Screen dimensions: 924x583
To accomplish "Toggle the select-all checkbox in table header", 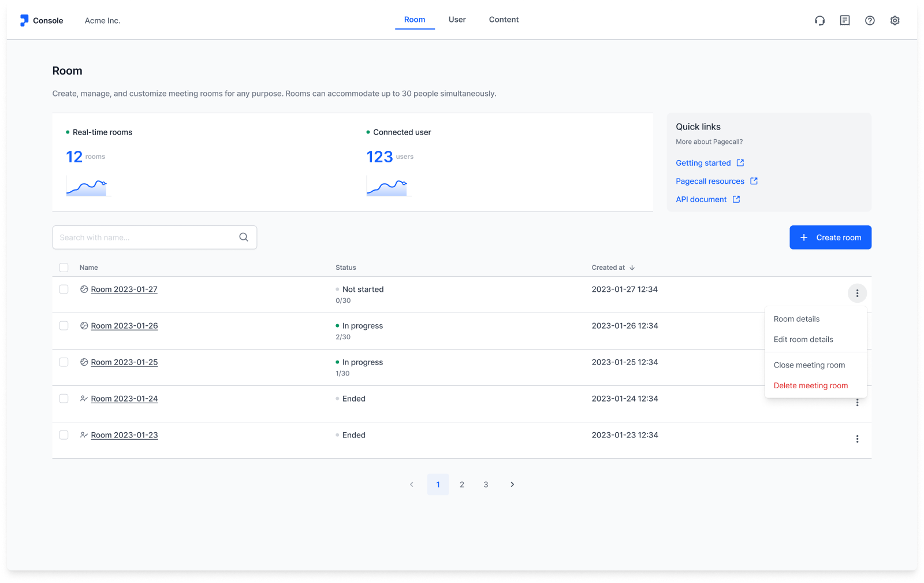I will pos(64,268).
